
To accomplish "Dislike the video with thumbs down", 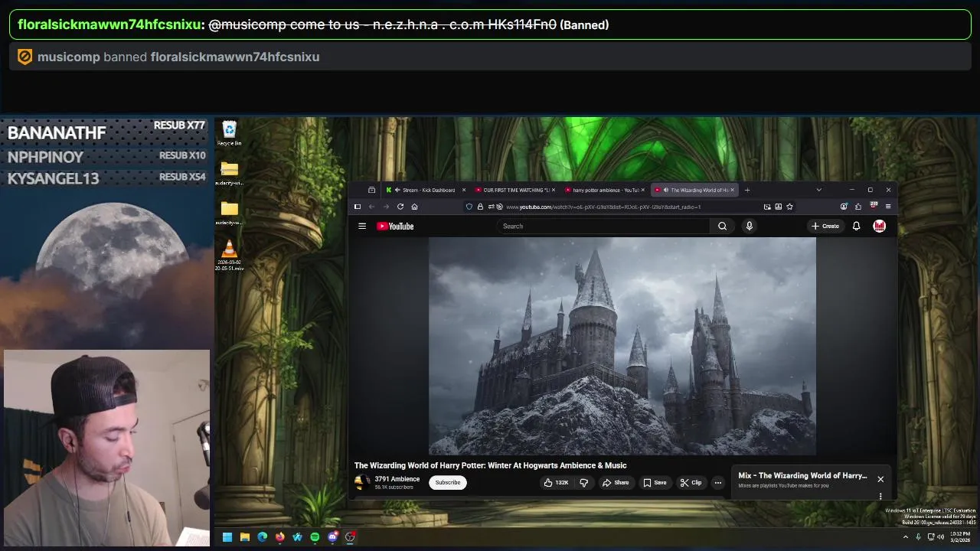I will click(583, 483).
